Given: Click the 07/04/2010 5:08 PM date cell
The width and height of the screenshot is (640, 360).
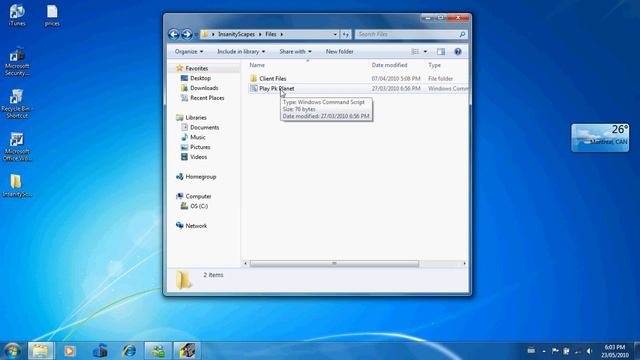Looking at the screenshot, I should click(396, 78).
